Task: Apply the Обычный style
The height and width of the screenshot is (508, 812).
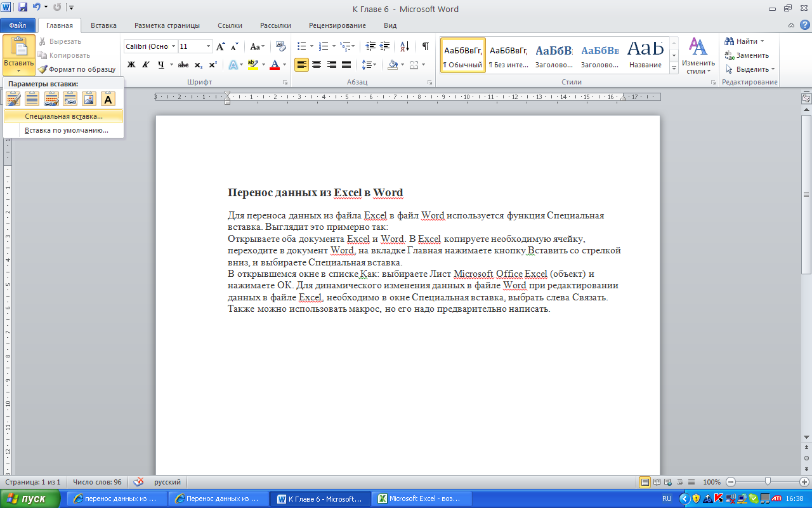Action: tap(462, 55)
